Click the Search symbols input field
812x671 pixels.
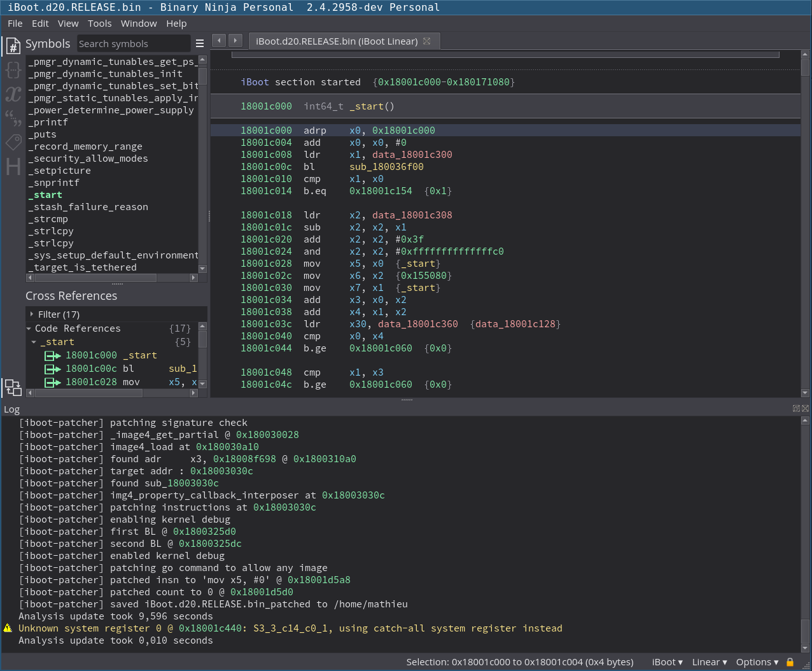click(x=133, y=44)
